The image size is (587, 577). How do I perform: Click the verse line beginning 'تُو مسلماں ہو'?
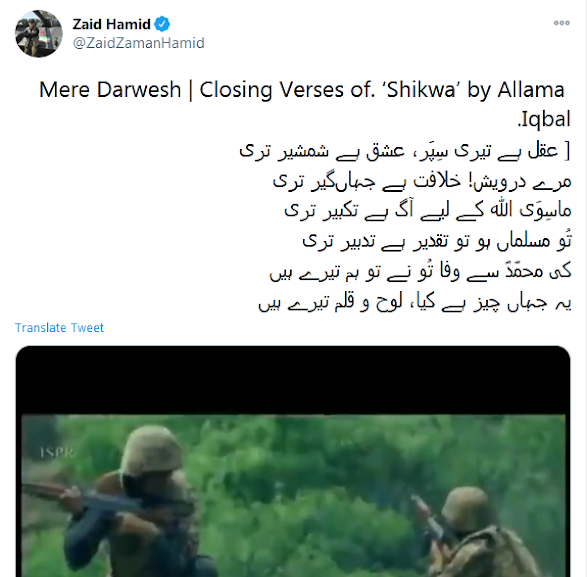(x=437, y=241)
